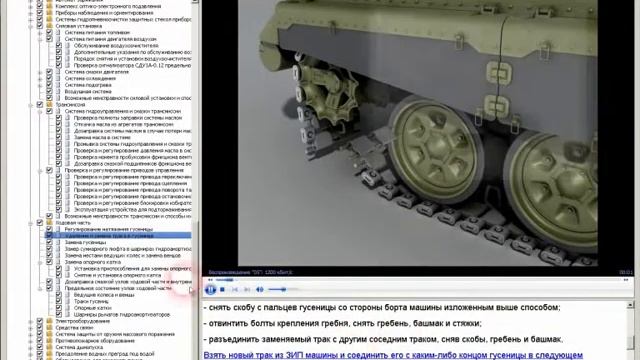
Task: Collapse the 'Ходовая часть' tree node
Action: pos(31,223)
